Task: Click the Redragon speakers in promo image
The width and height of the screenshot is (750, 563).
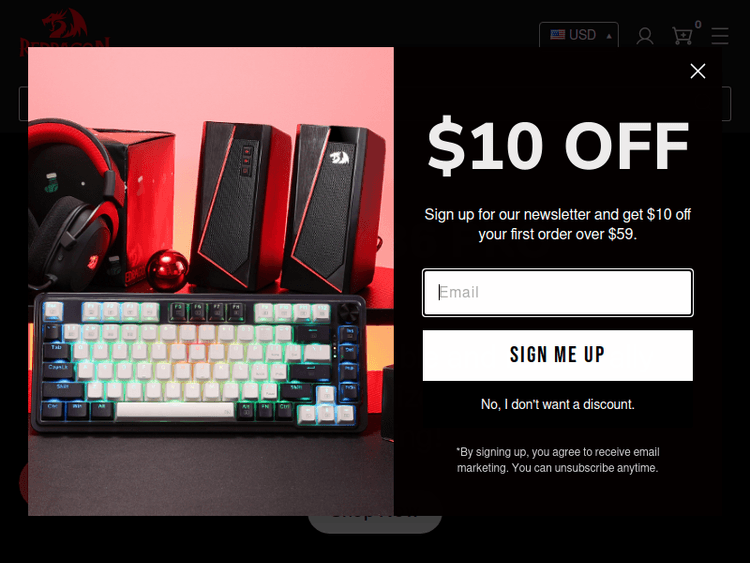Action: point(287,206)
